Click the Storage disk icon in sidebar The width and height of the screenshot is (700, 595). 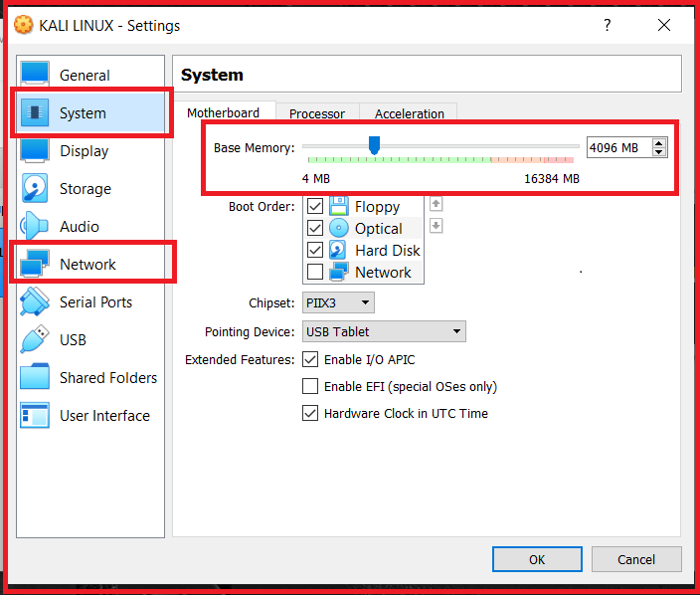35,188
